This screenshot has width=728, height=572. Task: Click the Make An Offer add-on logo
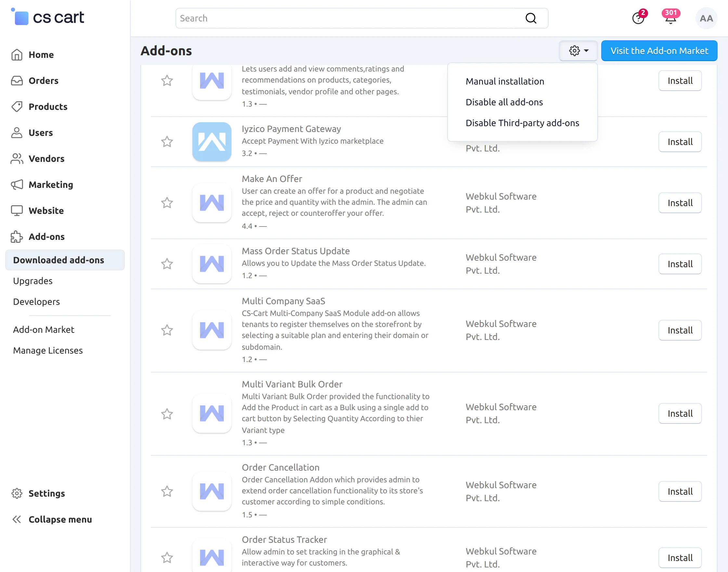(212, 202)
